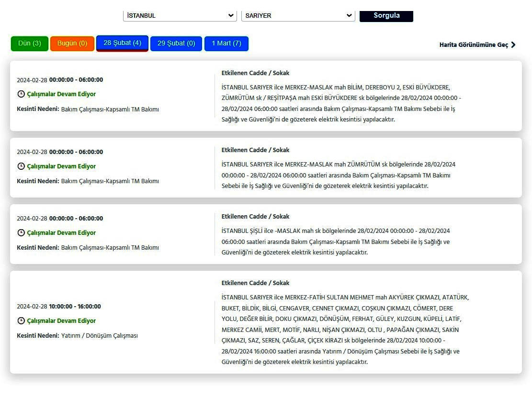Show outages for 1 Mart (7)
The height and width of the screenshot is (397, 532).
[226, 44]
